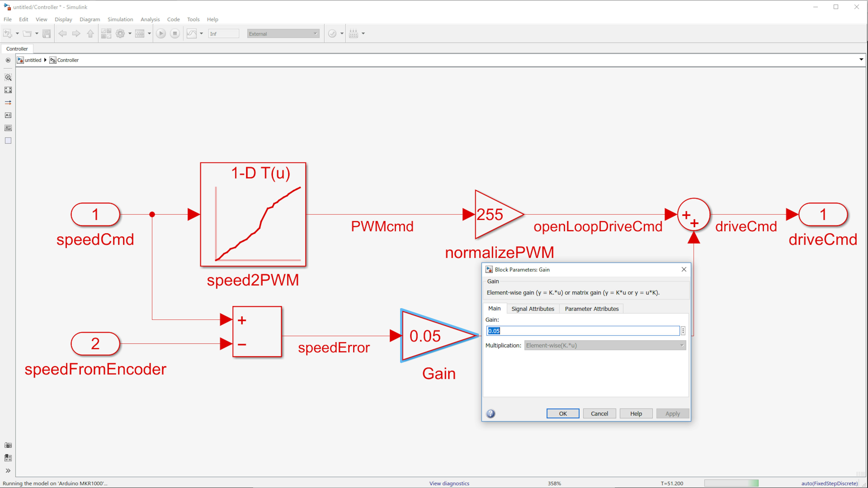The image size is (868, 488).
Task: Click the Up to Parent arrow icon
Action: click(90, 34)
